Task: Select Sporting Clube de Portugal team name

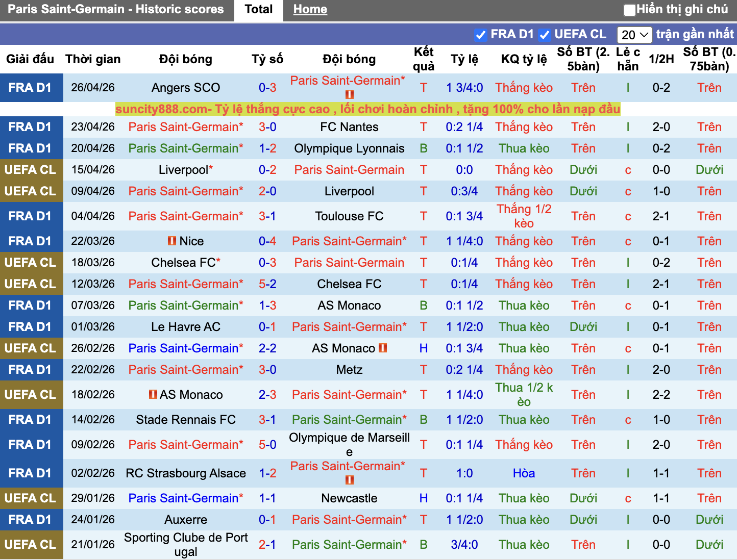Action: [186, 545]
